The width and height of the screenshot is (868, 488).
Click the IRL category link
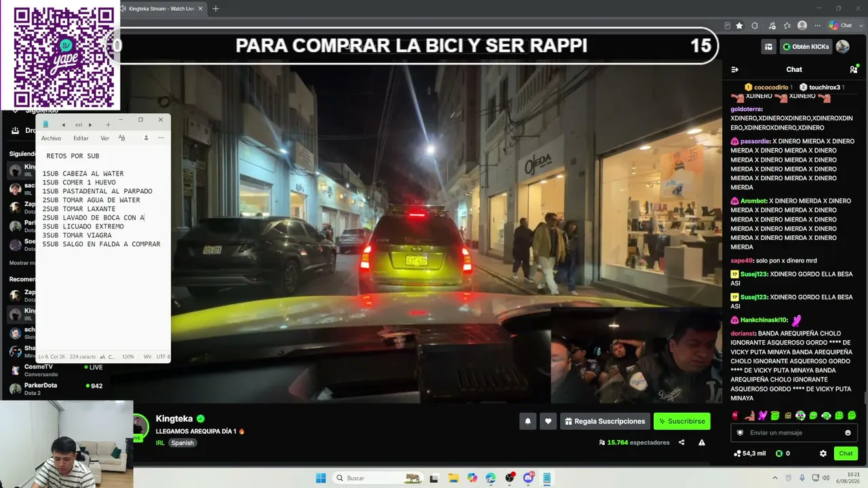(160, 443)
